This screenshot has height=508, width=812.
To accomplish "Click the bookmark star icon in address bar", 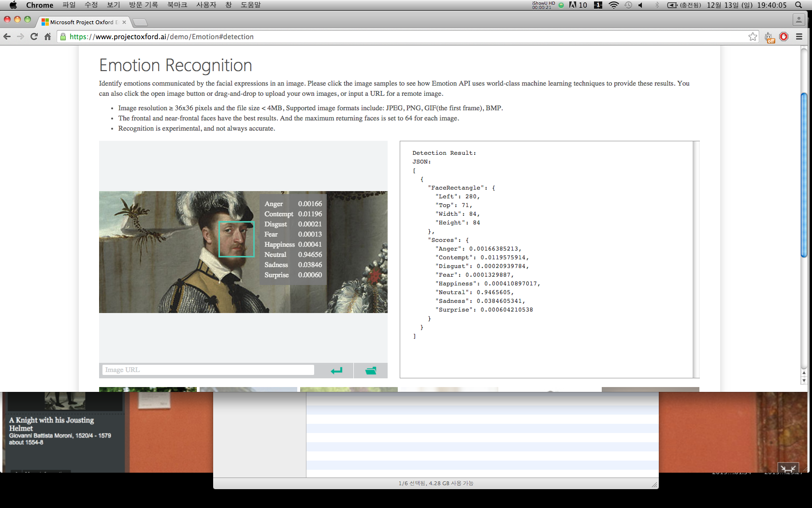I will [753, 37].
